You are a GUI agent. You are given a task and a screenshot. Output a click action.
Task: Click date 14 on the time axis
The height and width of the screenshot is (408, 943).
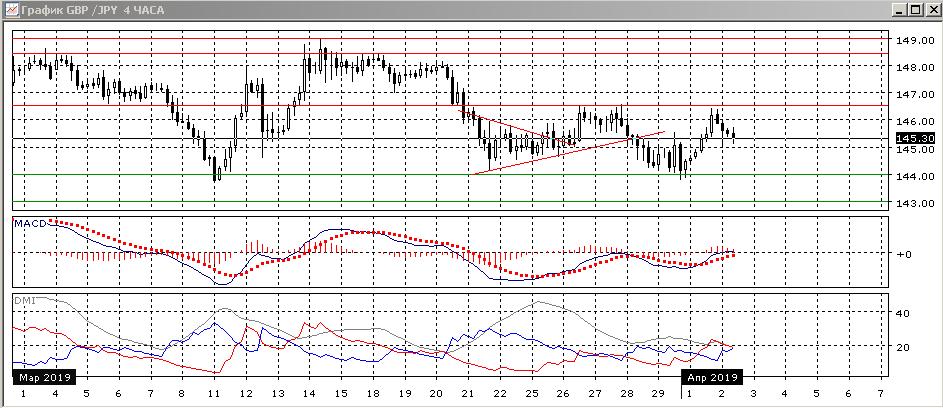(x=308, y=395)
